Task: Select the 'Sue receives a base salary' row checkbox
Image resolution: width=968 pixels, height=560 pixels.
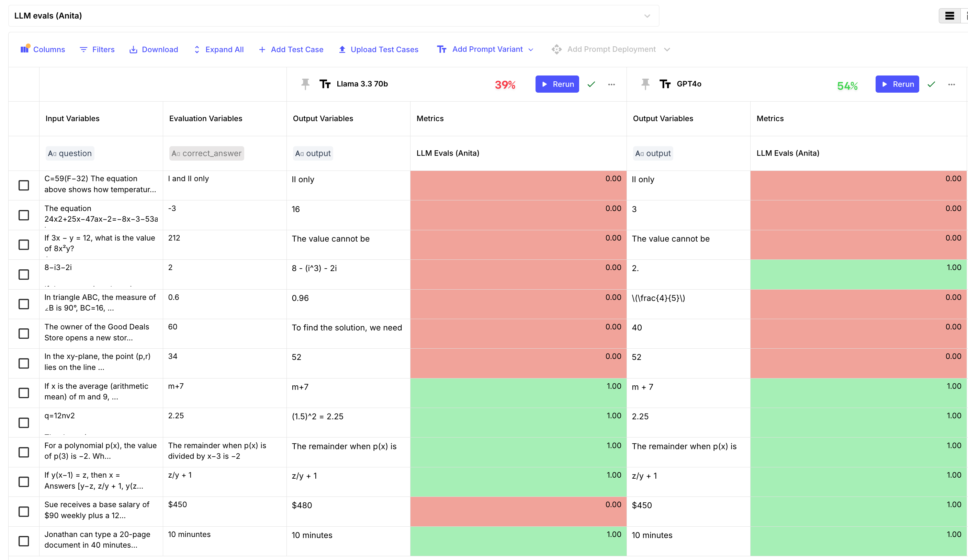Action: pos(24,511)
